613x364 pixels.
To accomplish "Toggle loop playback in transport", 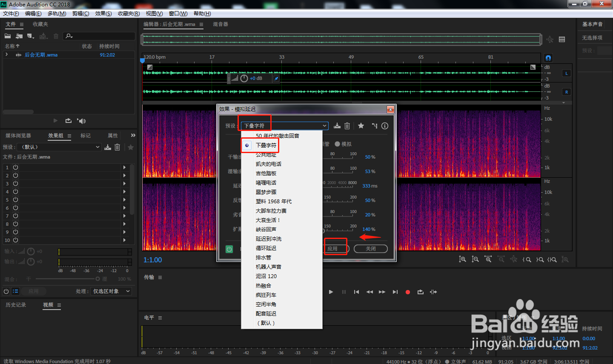I will [x=421, y=292].
